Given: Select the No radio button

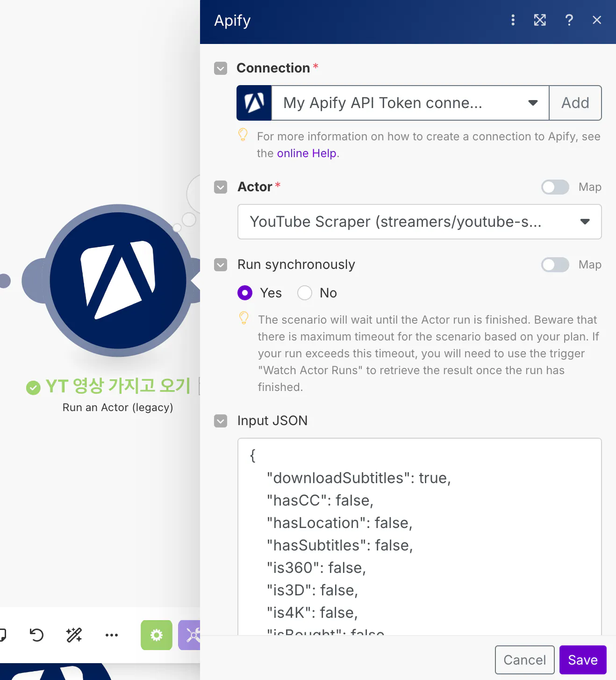Looking at the screenshot, I should click(305, 293).
